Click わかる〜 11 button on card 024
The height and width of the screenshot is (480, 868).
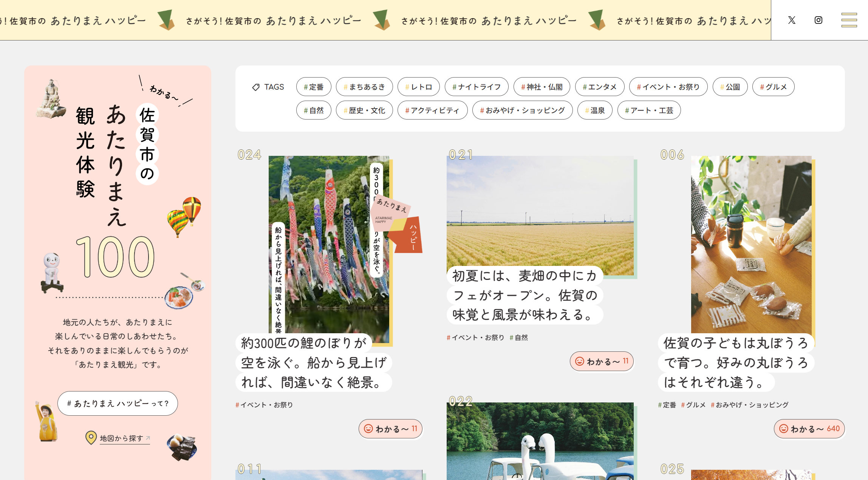[x=390, y=429]
